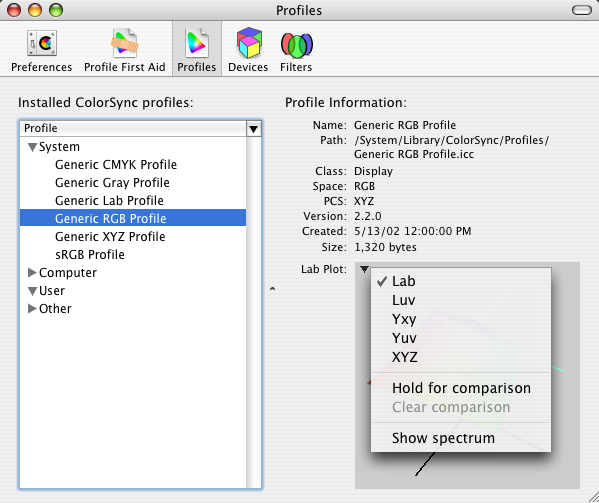This screenshot has height=503, width=599.
Task: Collapse the User group
Action: pyautogui.click(x=32, y=291)
